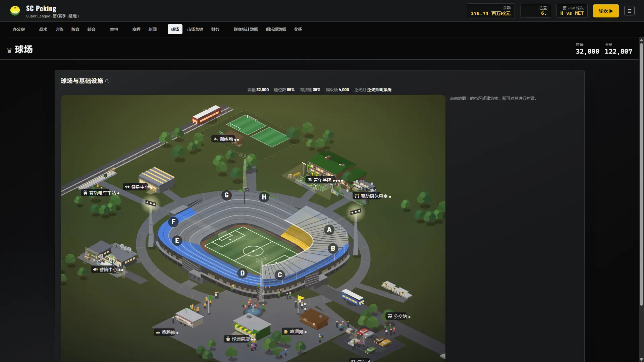644x362 pixels.
Task: Select stadium block D marker
Action: tap(242, 273)
